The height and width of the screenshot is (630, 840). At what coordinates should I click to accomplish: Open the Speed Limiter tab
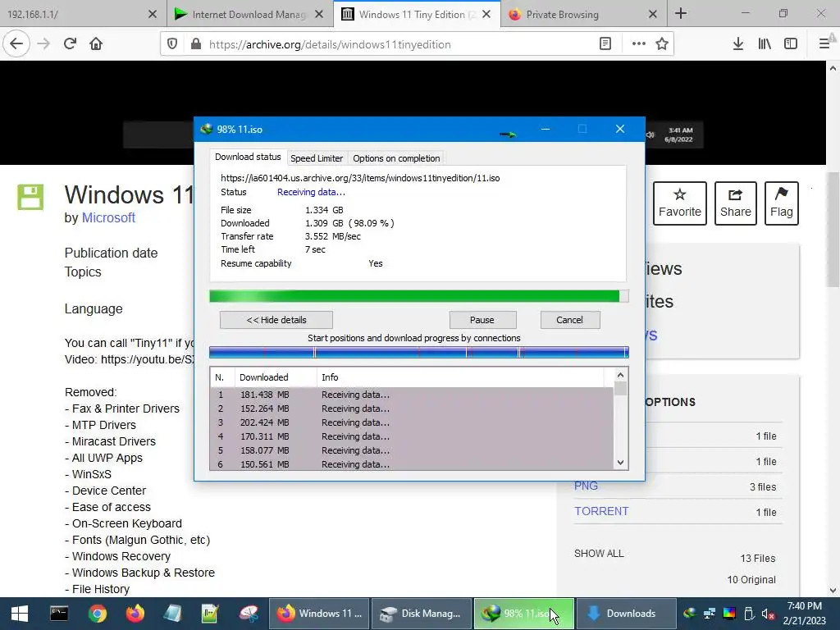coord(317,158)
